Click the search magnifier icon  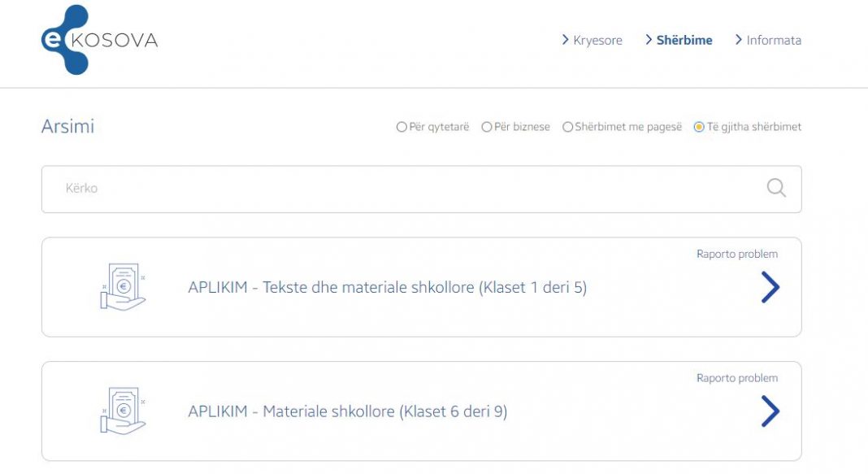point(776,189)
